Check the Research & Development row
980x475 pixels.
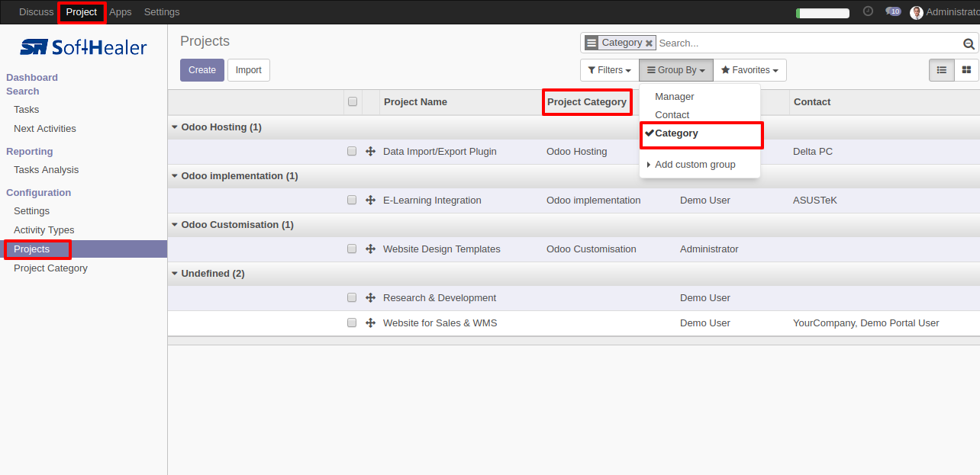[352, 297]
